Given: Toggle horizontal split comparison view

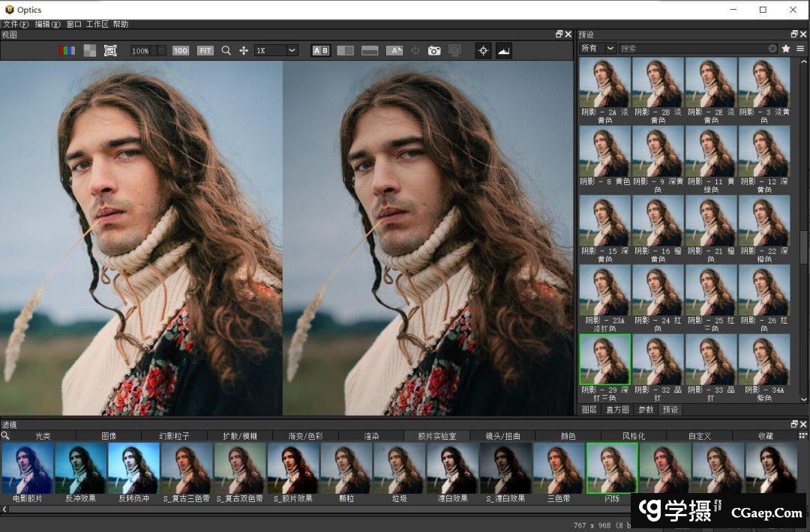Looking at the screenshot, I should click(x=370, y=51).
